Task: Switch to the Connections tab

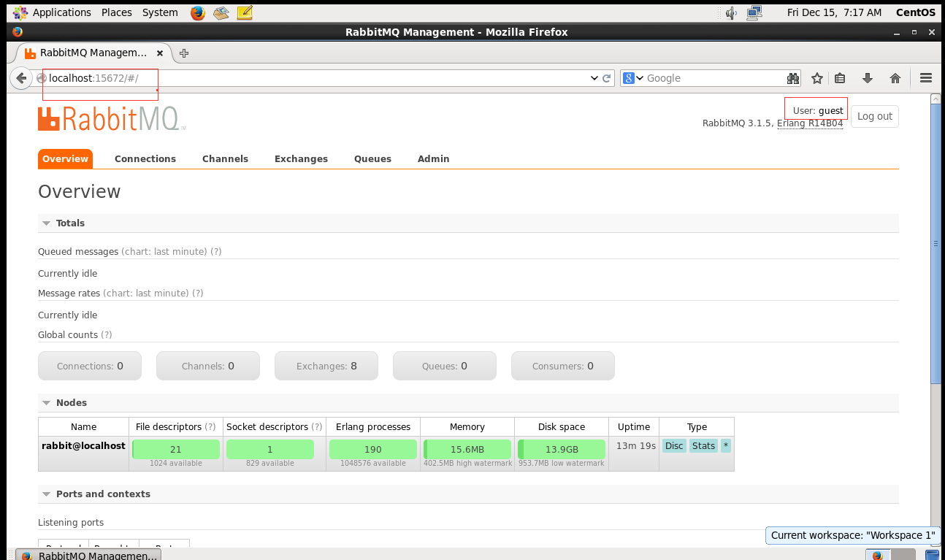Action: click(x=145, y=159)
